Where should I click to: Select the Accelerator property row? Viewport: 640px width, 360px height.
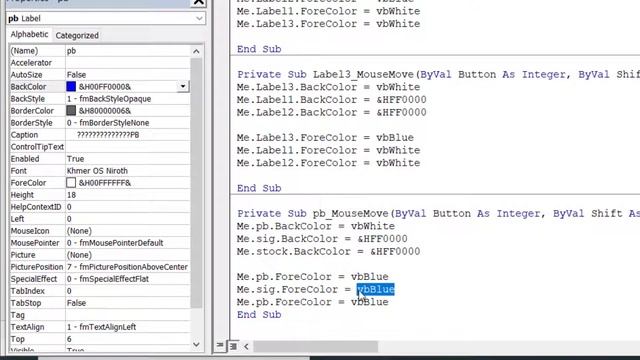[100, 63]
